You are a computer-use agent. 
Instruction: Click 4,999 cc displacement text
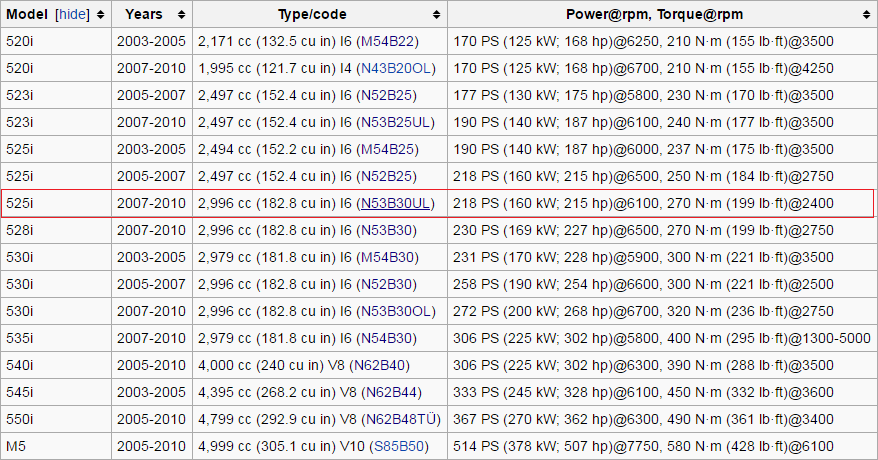tap(225, 446)
